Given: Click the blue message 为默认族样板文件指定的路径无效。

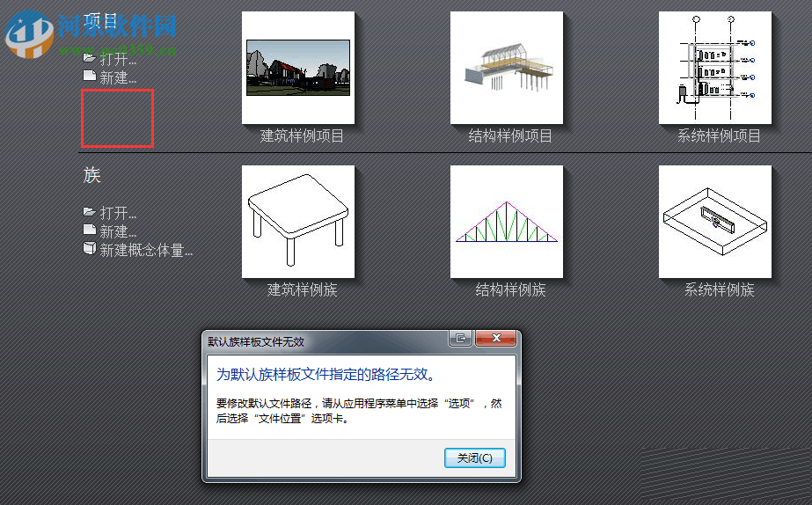Looking at the screenshot, I should point(326,375).
